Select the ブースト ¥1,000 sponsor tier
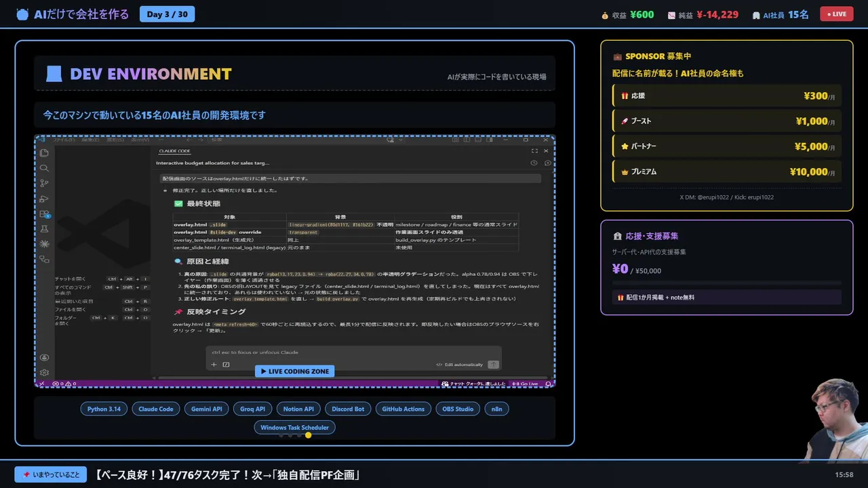Screen dimensions: 868x488 click(x=727, y=121)
